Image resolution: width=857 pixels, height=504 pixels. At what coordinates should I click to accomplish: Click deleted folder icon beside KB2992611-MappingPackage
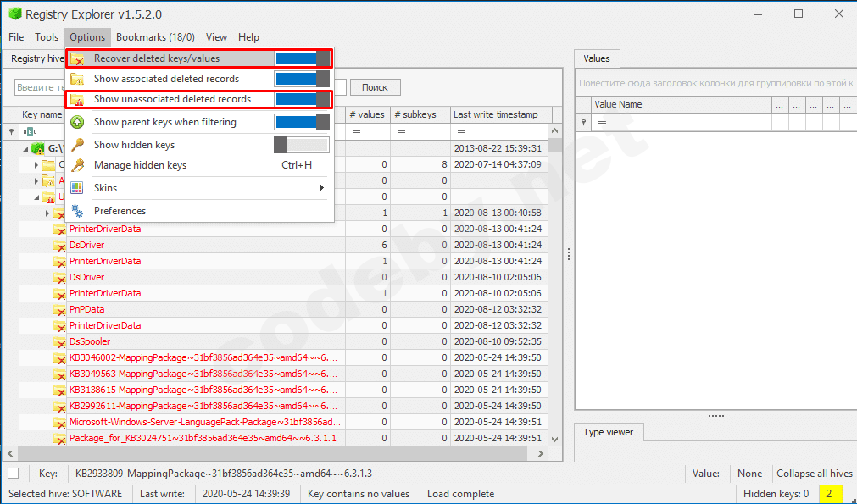pos(59,407)
